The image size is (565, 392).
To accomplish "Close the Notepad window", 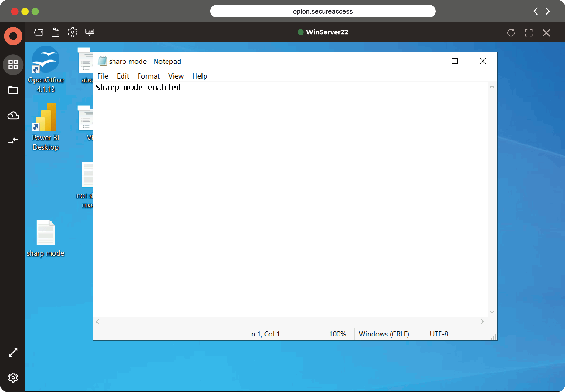I will coord(483,61).
